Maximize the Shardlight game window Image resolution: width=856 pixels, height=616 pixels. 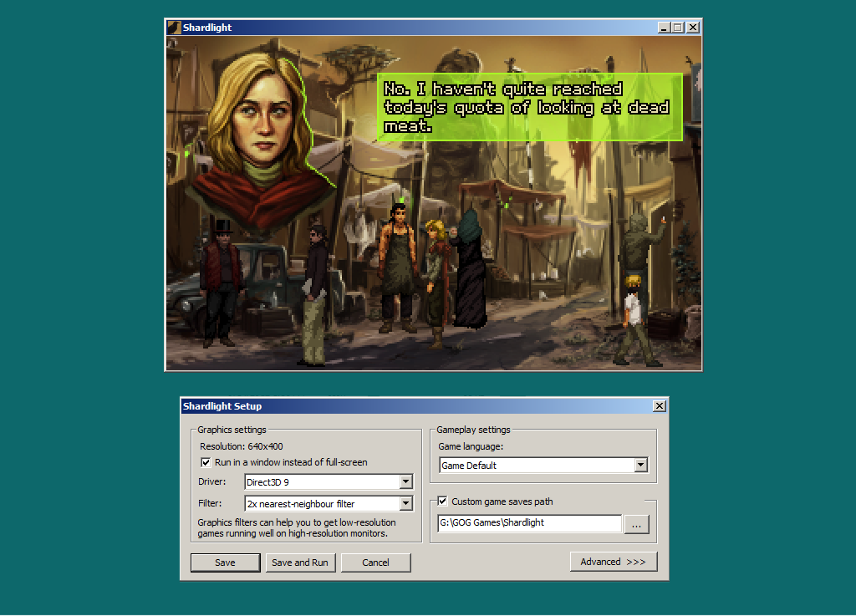pos(678,28)
